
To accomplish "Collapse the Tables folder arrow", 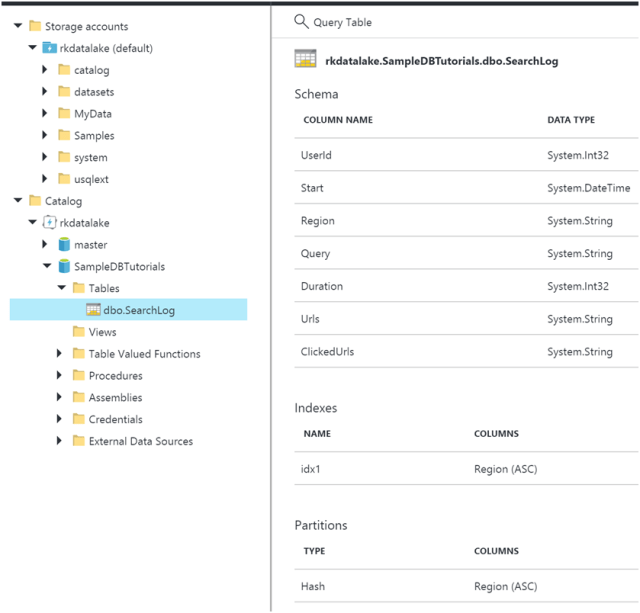I will 62,288.
